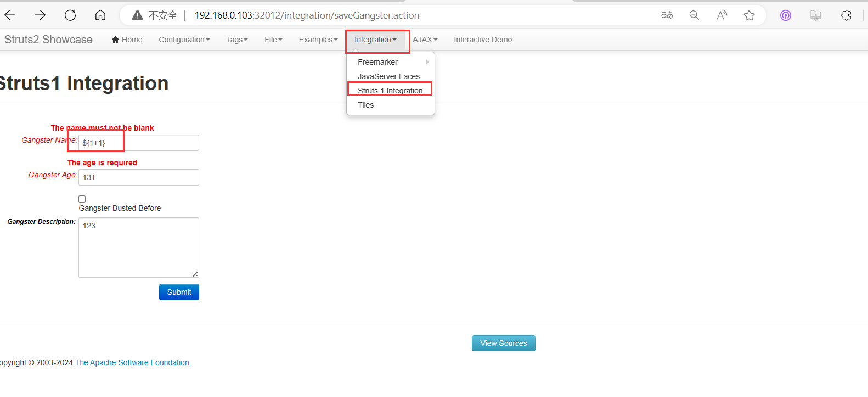This screenshot has height=397, width=868.
Task: Expand the Examples dropdown menu
Action: tap(318, 40)
